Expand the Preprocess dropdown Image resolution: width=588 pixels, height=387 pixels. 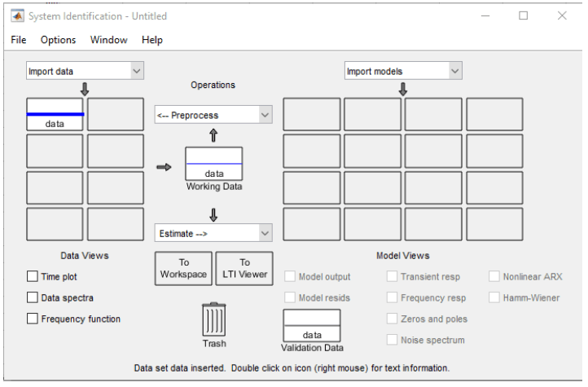pos(213,115)
